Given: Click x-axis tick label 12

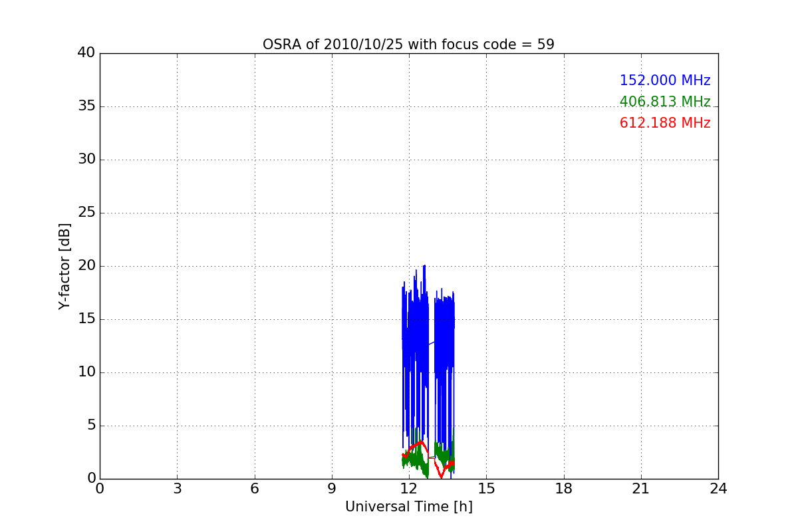Looking at the screenshot, I should coord(409,489).
